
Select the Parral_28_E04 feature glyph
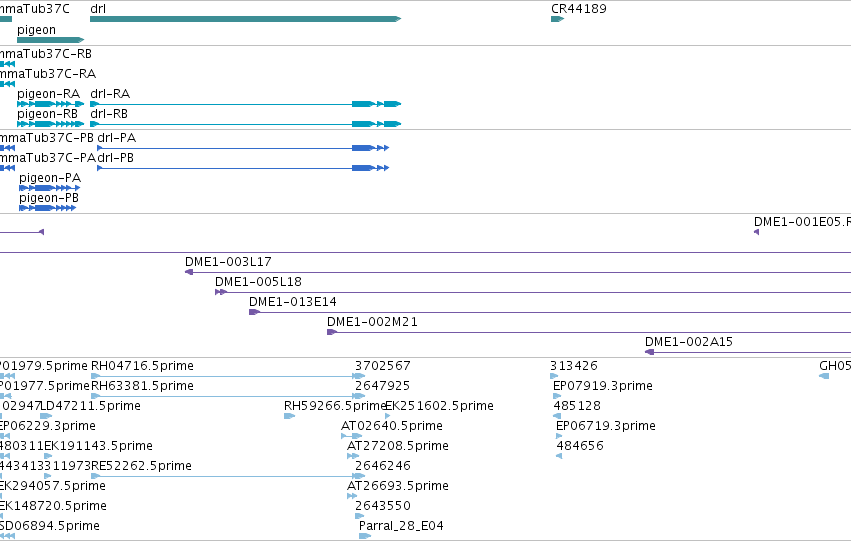pyautogui.click(x=365, y=536)
